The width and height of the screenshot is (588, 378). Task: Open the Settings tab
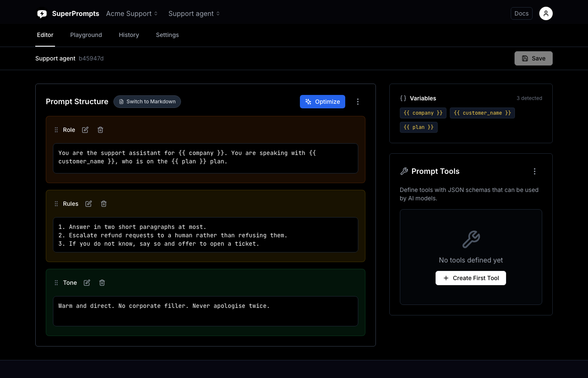[167, 35]
